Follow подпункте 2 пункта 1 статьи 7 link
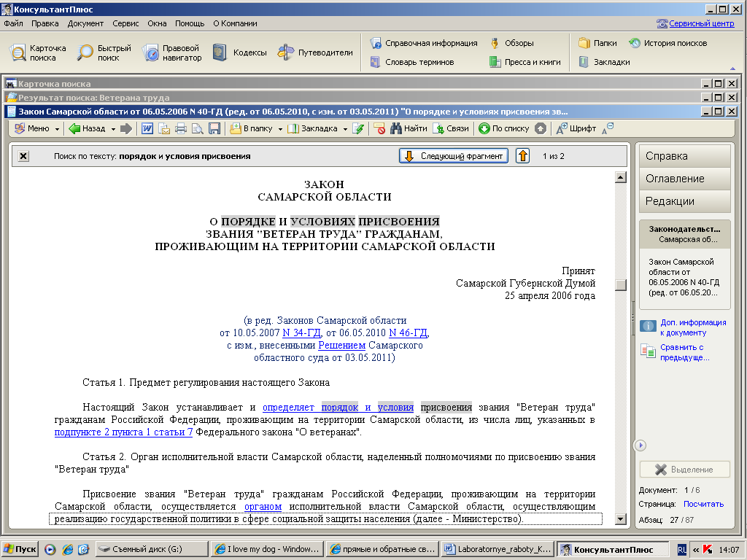This screenshot has width=747, height=560. click(123, 432)
